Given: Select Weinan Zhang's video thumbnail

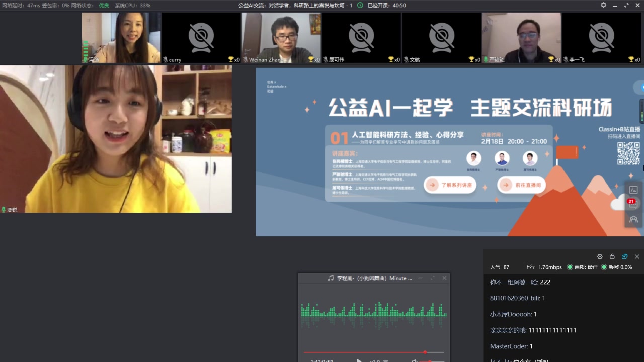Looking at the screenshot, I should [281, 38].
